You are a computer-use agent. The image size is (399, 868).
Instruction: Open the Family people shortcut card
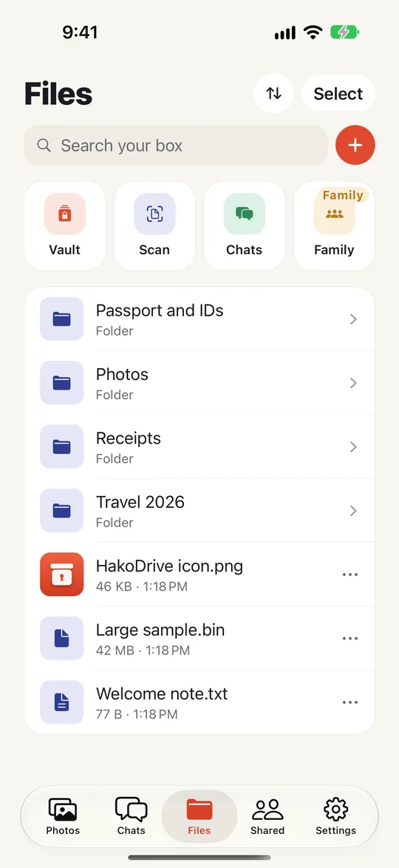pyautogui.click(x=334, y=226)
